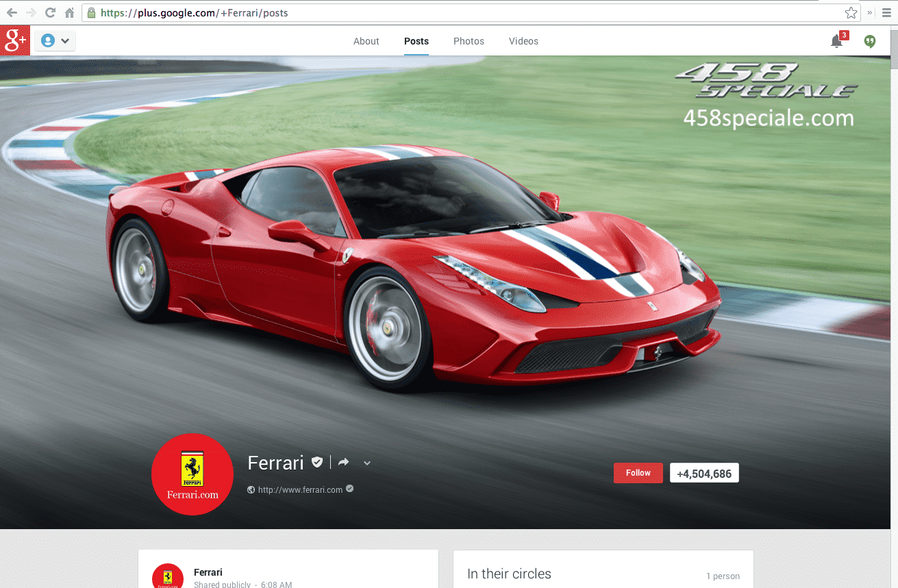The width and height of the screenshot is (898, 588).
Task: Click the share arrow next to Ferrari
Action: click(x=344, y=463)
